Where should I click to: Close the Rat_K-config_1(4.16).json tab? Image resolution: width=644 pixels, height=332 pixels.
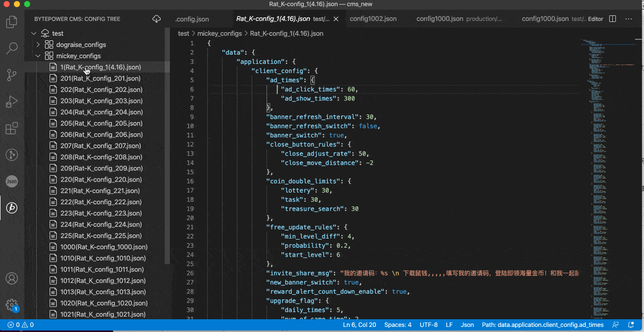(x=336, y=19)
